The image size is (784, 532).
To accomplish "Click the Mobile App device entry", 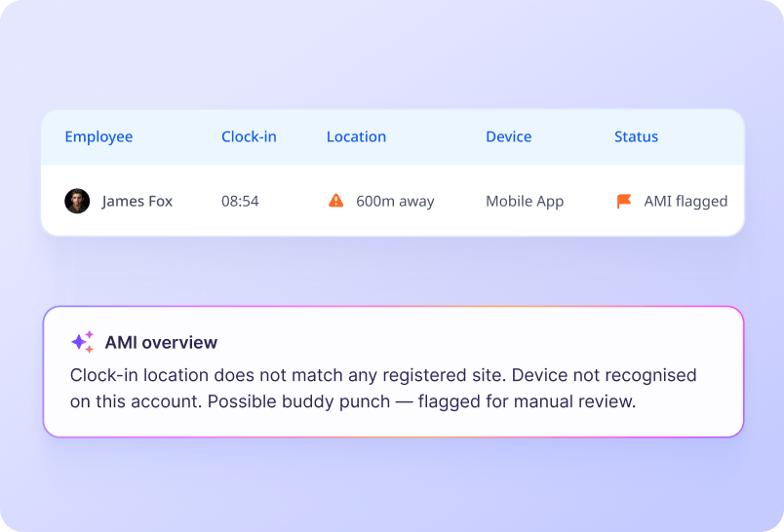I will tap(525, 201).
